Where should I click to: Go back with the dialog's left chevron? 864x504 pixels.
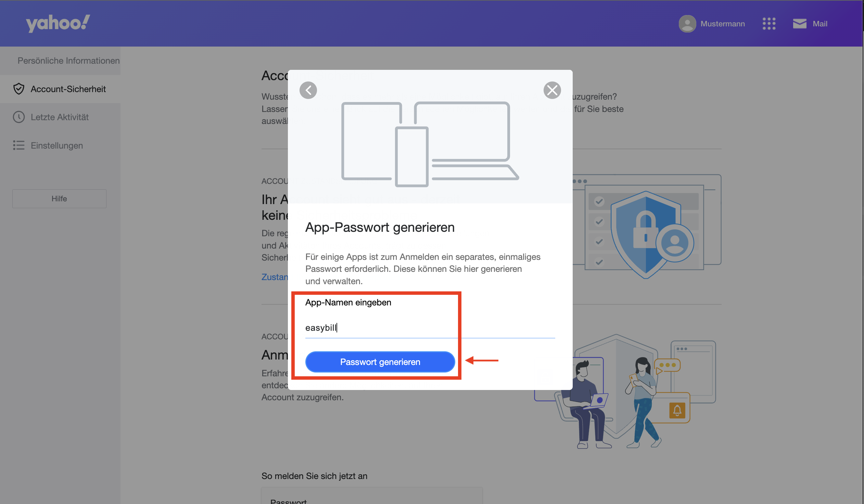(x=308, y=90)
